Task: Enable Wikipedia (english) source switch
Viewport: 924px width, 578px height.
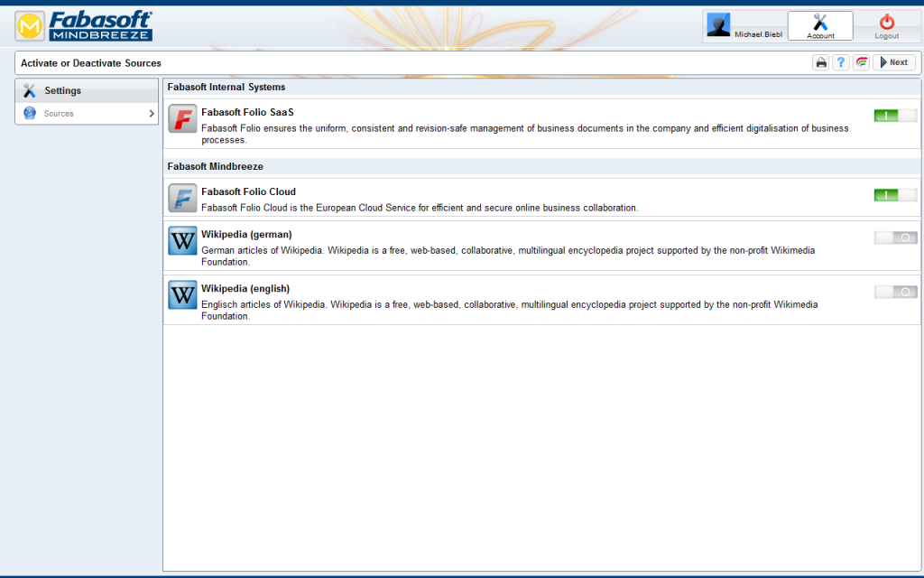Action: coord(895,292)
